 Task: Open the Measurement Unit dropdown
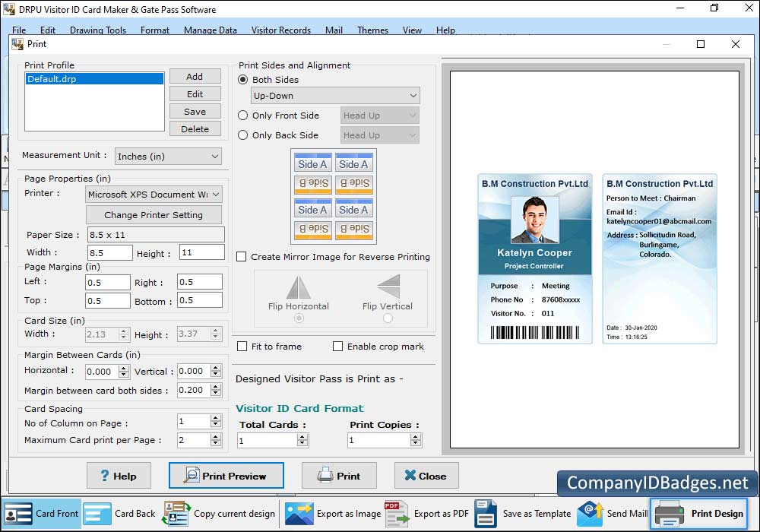168,156
